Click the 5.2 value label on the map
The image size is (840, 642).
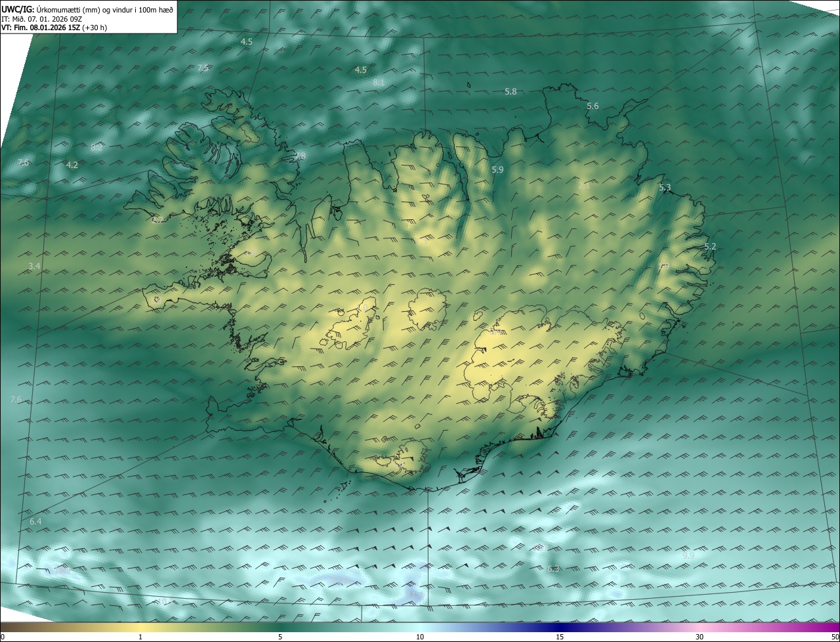(710, 247)
